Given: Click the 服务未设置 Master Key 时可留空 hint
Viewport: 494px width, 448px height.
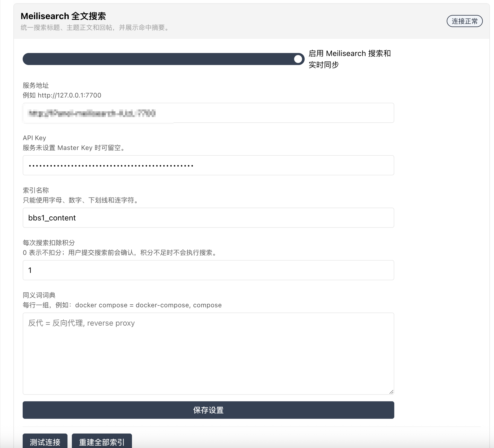Looking at the screenshot, I should coord(74,148).
